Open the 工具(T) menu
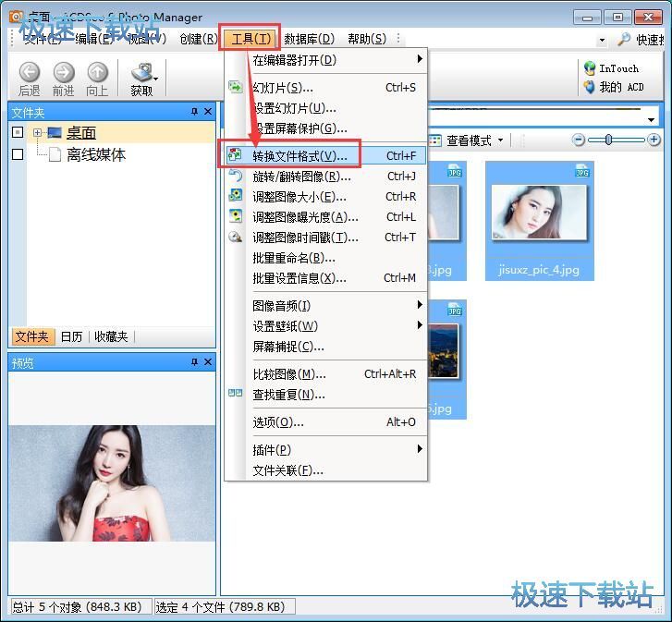672x622 pixels. pyautogui.click(x=250, y=39)
